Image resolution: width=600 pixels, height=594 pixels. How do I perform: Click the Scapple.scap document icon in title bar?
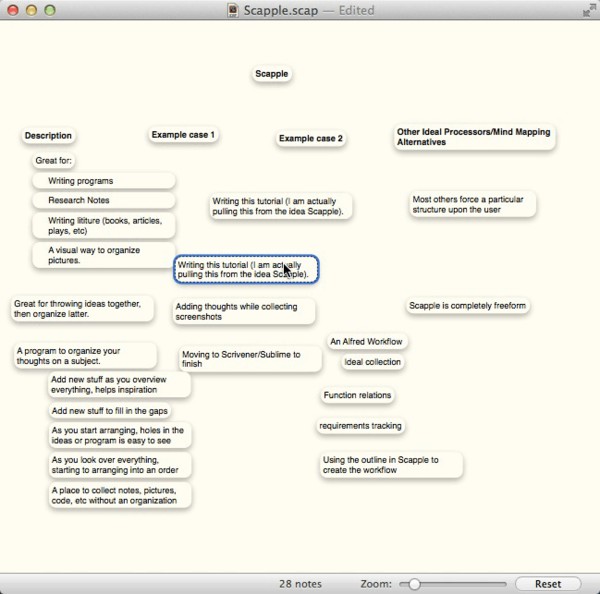click(x=232, y=10)
